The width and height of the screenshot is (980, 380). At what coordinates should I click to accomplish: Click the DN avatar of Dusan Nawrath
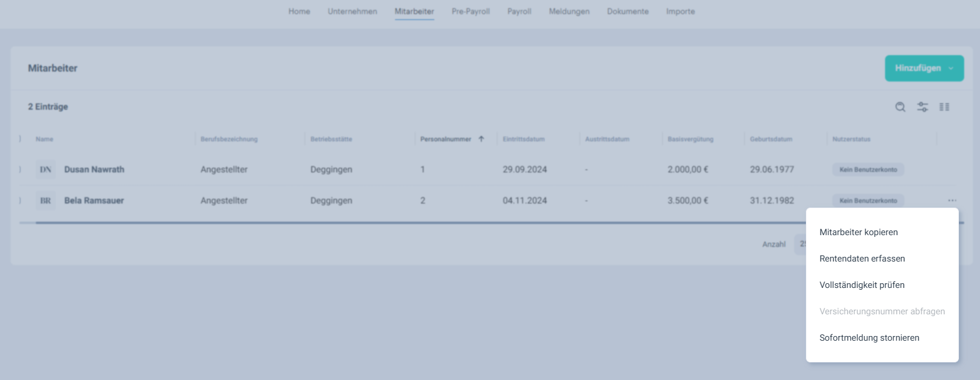[x=46, y=169]
